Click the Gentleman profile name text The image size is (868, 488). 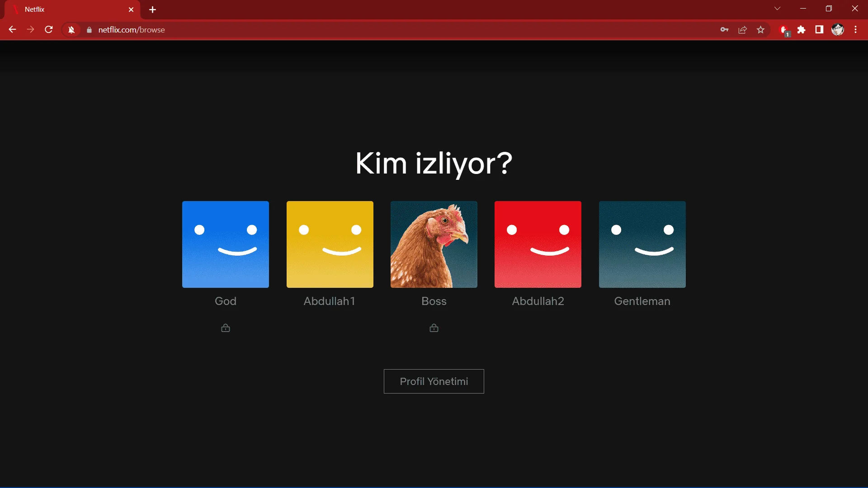[642, 301]
